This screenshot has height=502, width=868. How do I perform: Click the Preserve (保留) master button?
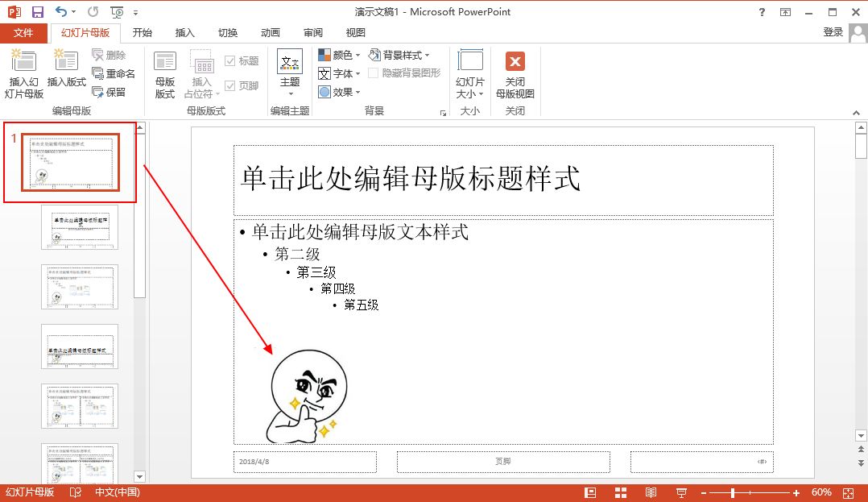109,92
